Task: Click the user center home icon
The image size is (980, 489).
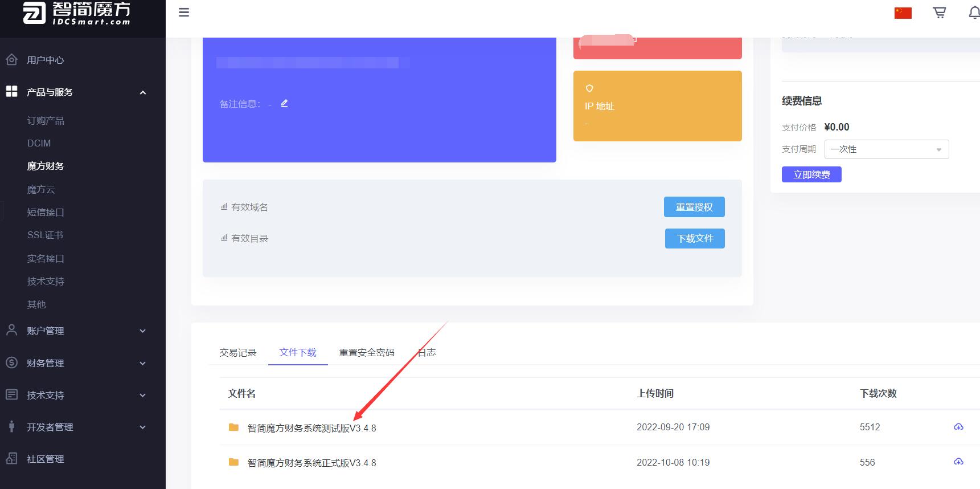Action: [11, 59]
